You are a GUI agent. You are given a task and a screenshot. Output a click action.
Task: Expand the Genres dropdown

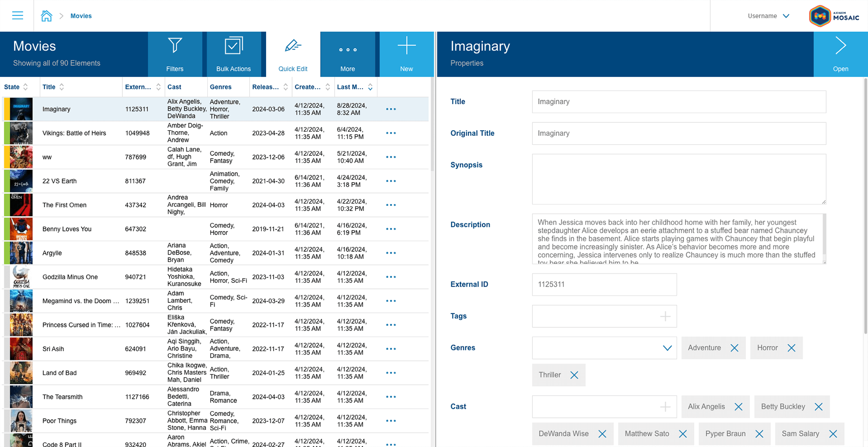point(667,348)
